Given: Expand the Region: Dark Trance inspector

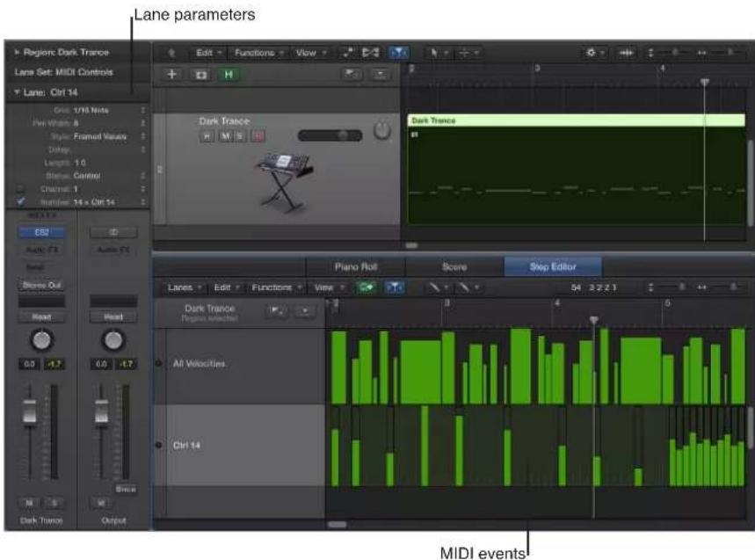Looking at the screenshot, I should 18,52.
